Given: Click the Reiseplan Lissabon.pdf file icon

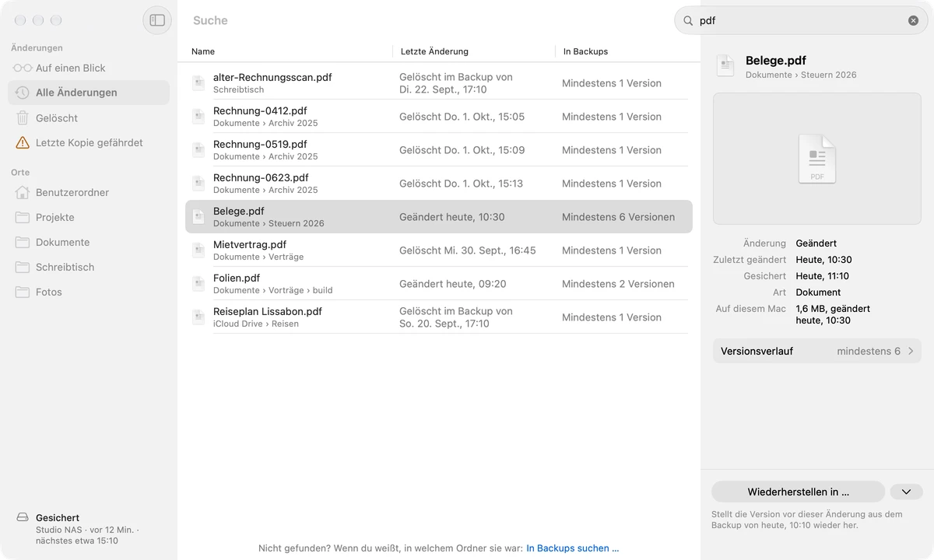Looking at the screenshot, I should 198,317.
